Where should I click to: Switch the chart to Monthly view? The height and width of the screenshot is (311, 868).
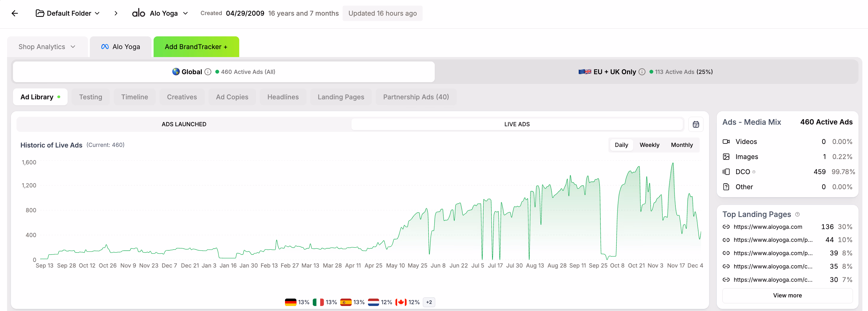pos(682,145)
